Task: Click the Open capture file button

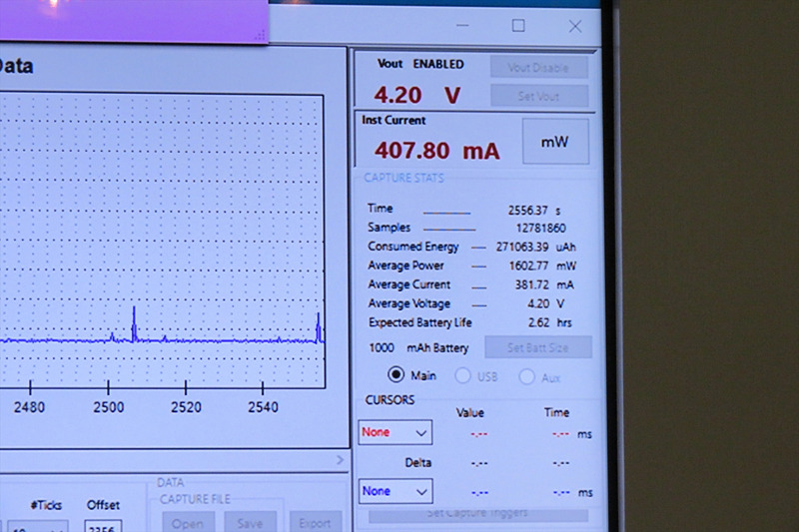Action: click(187, 523)
